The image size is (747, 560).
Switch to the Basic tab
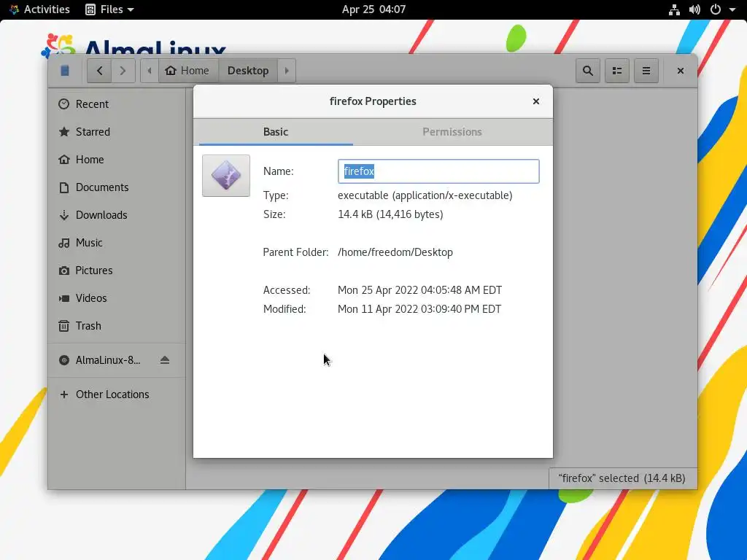point(276,132)
